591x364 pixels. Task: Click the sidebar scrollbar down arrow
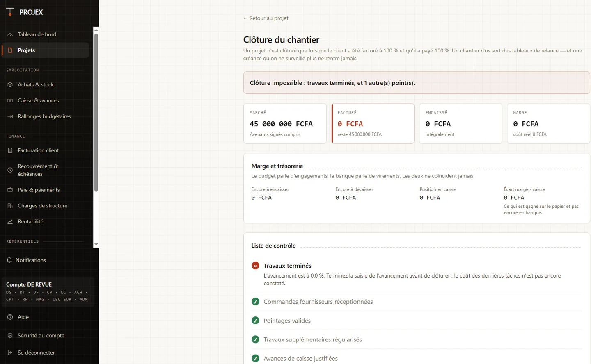[96, 244]
